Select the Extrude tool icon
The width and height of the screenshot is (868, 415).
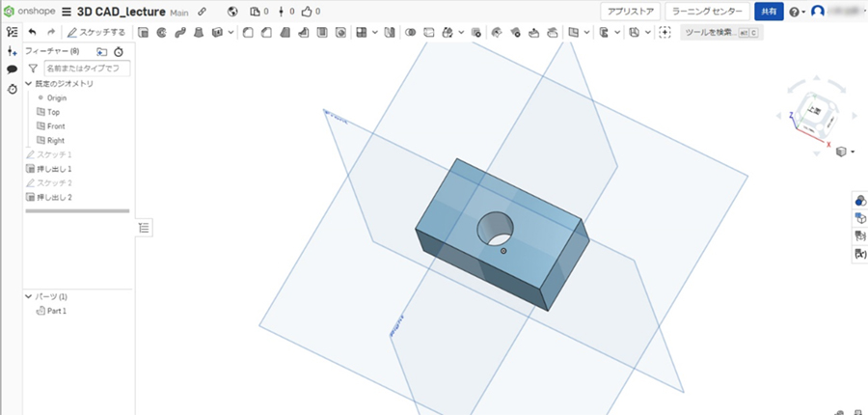(144, 32)
